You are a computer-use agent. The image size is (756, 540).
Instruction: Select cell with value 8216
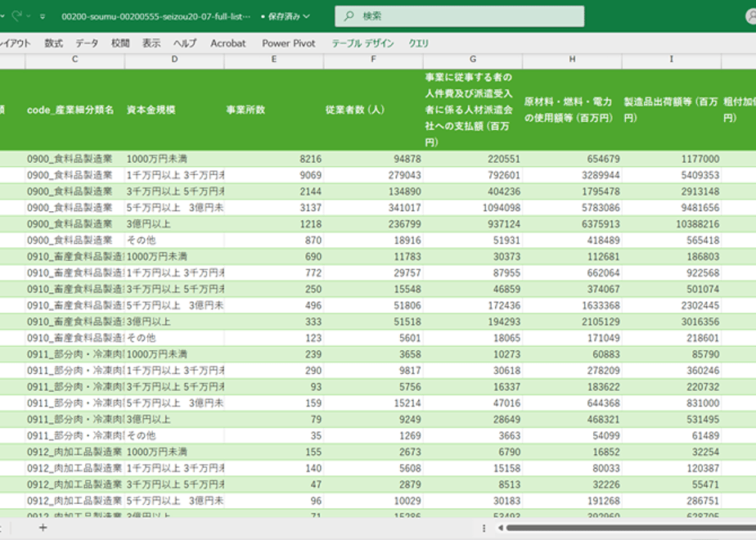pos(274,159)
